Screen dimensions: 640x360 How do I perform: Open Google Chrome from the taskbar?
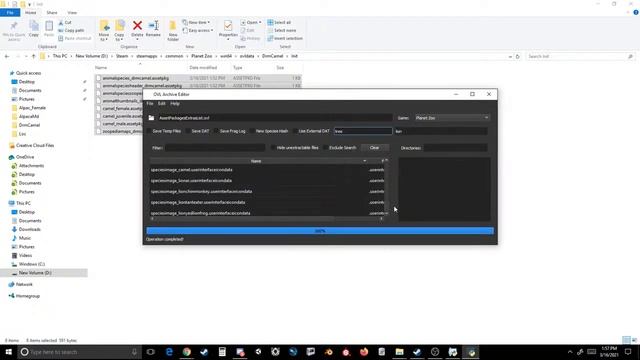[x=187, y=352]
